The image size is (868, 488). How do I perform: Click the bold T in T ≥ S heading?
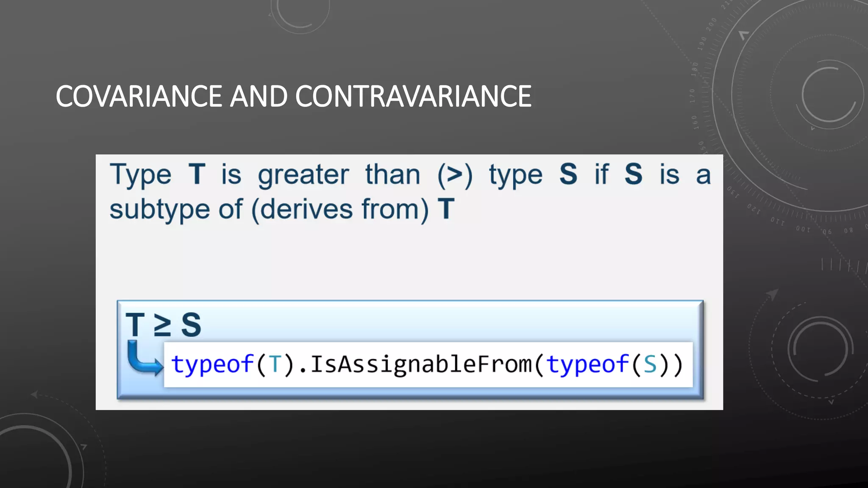coord(136,325)
